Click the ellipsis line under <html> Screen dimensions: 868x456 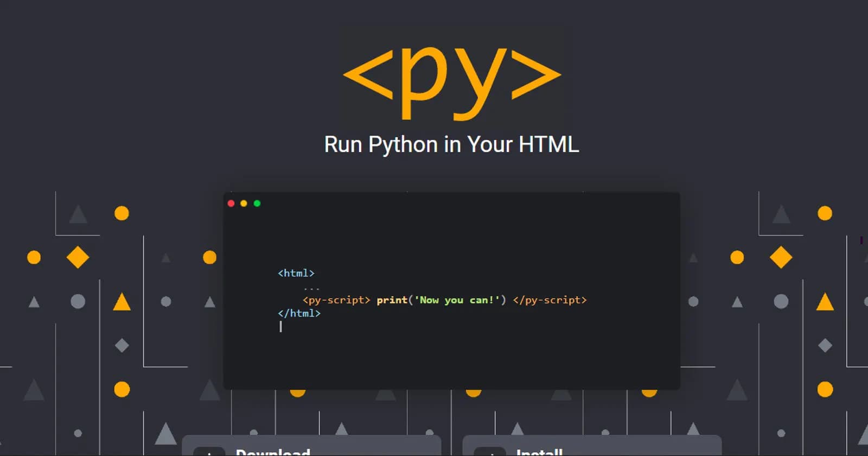[x=311, y=288]
